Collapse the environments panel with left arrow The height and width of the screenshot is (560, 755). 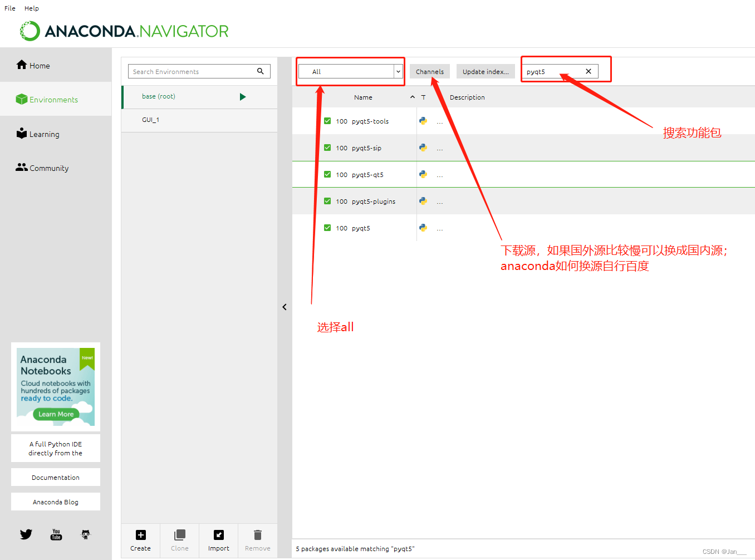pos(285,307)
